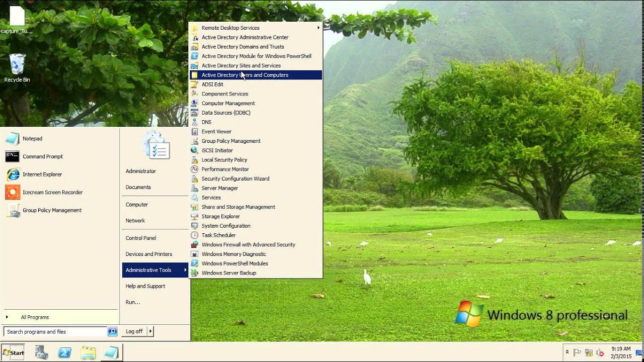Open Windows PowerShell Modules
This screenshot has width=644, height=362.
pyautogui.click(x=256, y=263)
